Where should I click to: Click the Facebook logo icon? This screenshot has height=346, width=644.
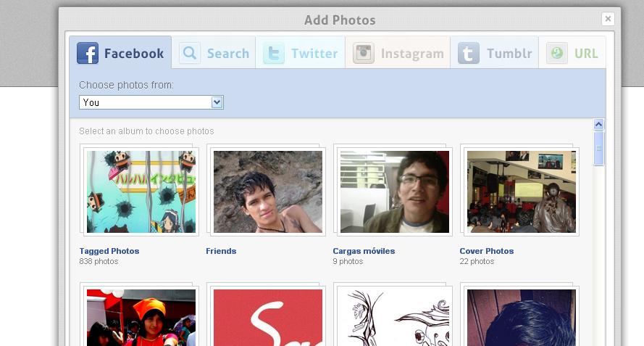click(x=88, y=53)
